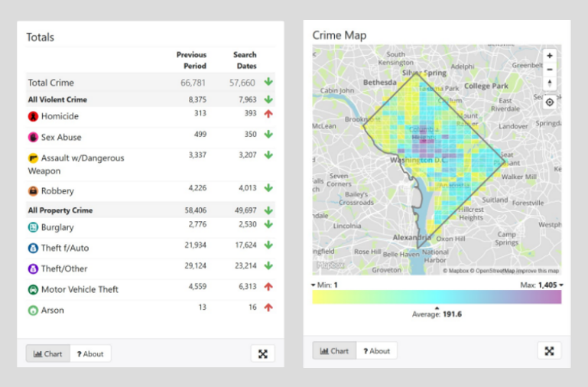Click the Arson category icon
The height and width of the screenshot is (387, 588).
click(34, 311)
